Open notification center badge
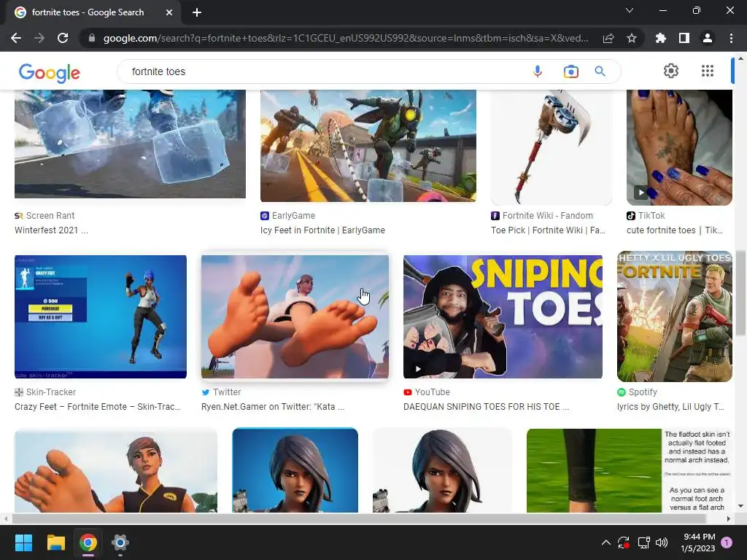The height and width of the screenshot is (560, 747). point(727,542)
